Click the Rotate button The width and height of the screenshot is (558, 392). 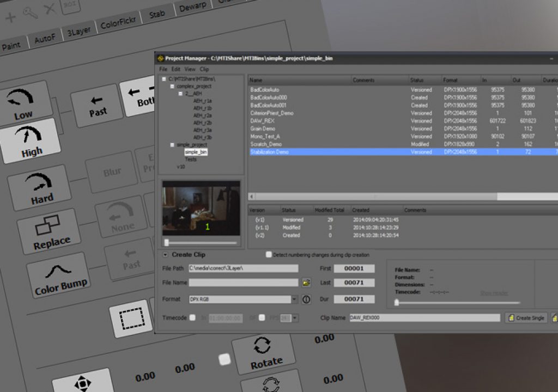[264, 354]
